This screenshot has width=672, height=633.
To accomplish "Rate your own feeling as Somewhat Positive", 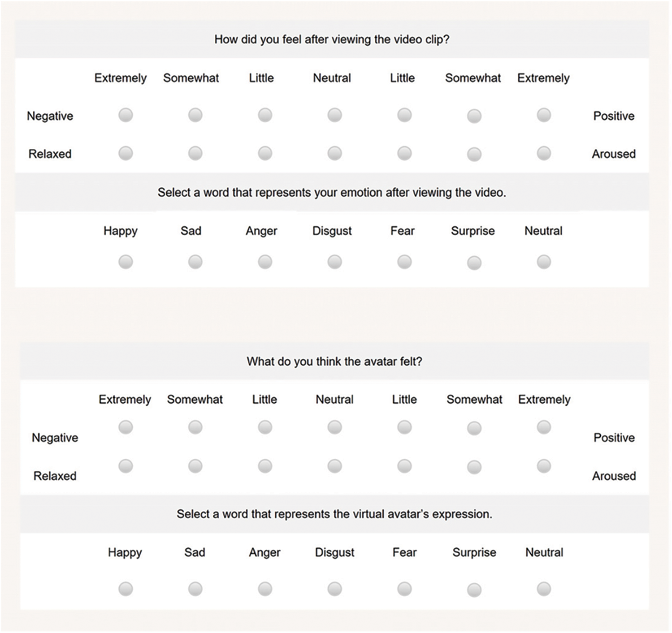I will tap(474, 116).
